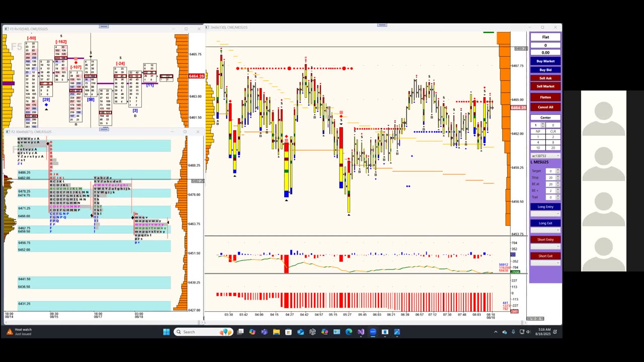Clear quantity with the CLR button

(553, 131)
